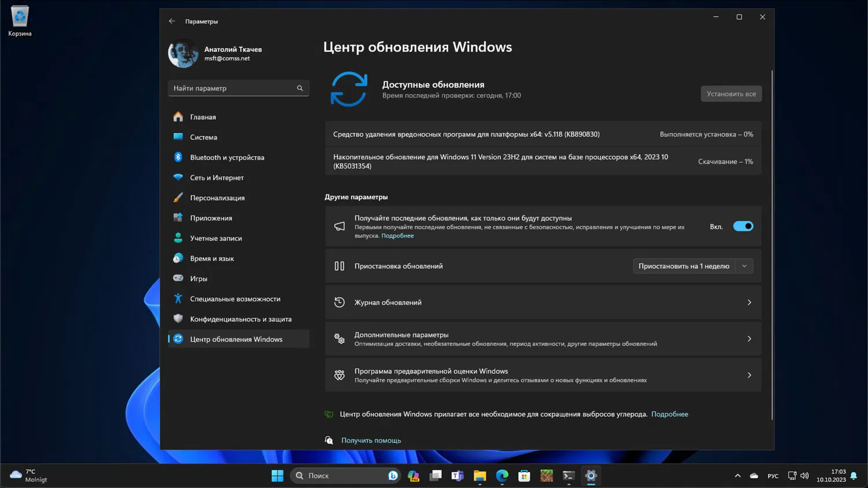
Task: Click the msft@comss.net account email
Action: (227, 58)
